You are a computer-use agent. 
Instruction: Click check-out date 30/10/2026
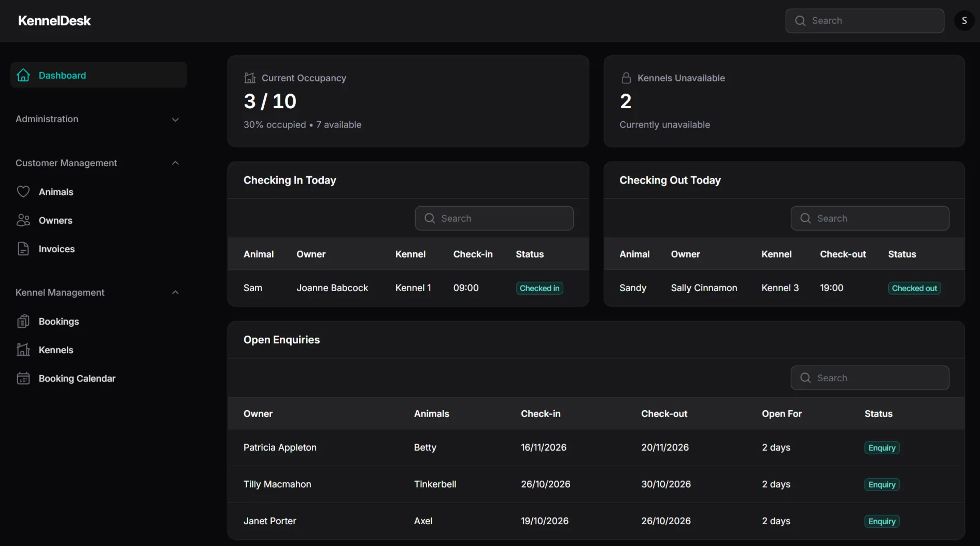[x=666, y=484]
